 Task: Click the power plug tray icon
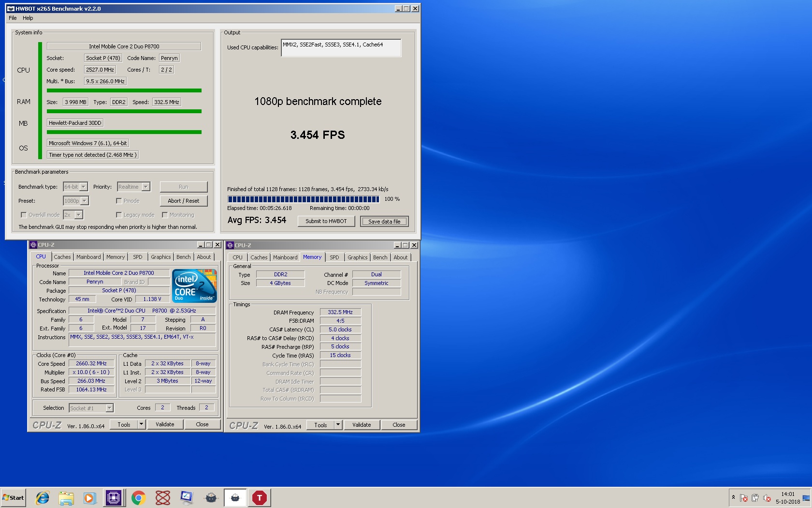click(x=755, y=498)
